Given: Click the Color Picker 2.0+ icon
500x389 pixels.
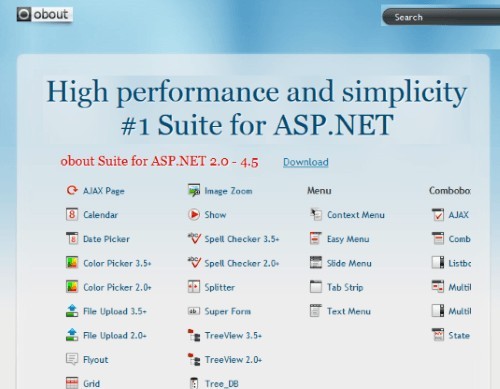Looking at the screenshot, I should 72,287.
